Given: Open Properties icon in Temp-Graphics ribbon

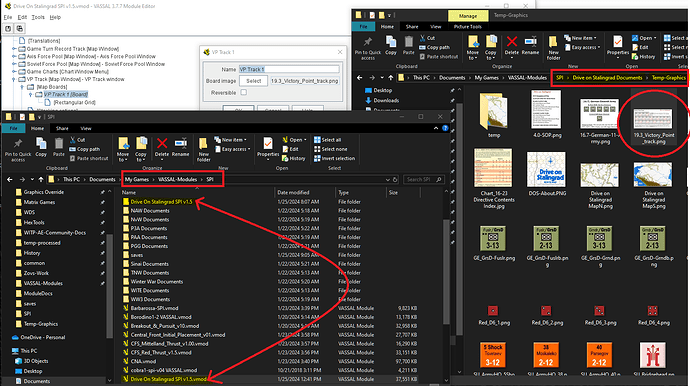Looking at the screenshot, I should click(x=618, y=45).
